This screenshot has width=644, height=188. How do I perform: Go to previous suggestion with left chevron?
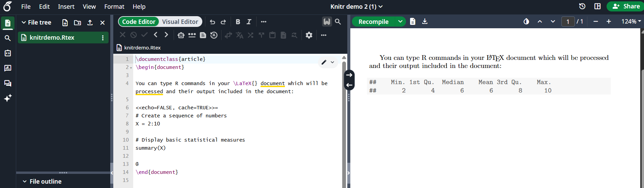coord(155,35)
